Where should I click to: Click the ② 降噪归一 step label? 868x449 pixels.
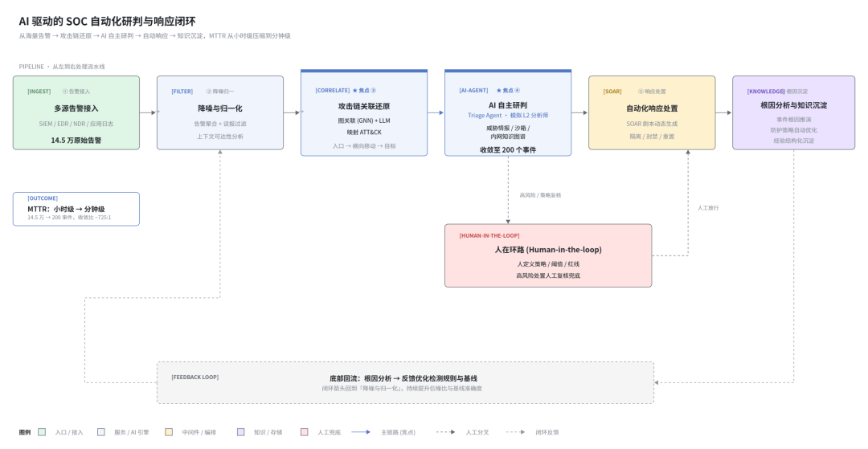point(219,92)
